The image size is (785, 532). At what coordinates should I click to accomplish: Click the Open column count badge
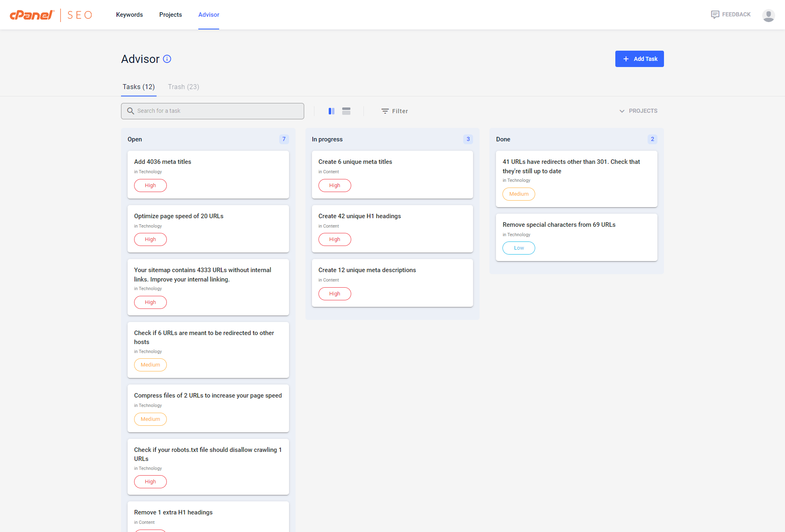click(284, 139)
